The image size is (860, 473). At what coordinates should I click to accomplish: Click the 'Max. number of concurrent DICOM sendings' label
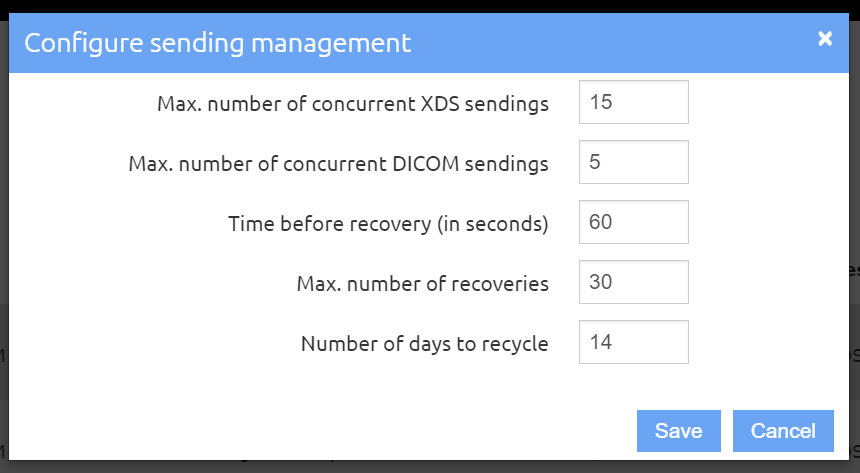click(x=338, y=164)
